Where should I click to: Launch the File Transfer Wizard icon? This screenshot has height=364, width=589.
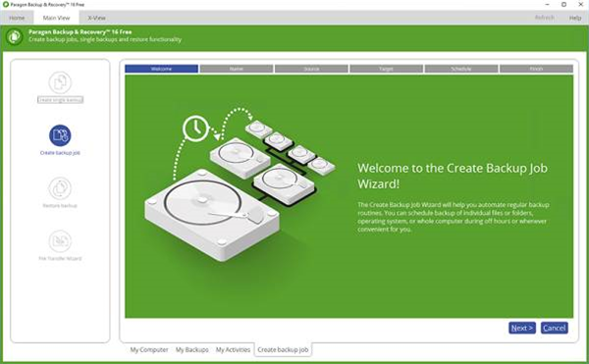pos(60,241)
